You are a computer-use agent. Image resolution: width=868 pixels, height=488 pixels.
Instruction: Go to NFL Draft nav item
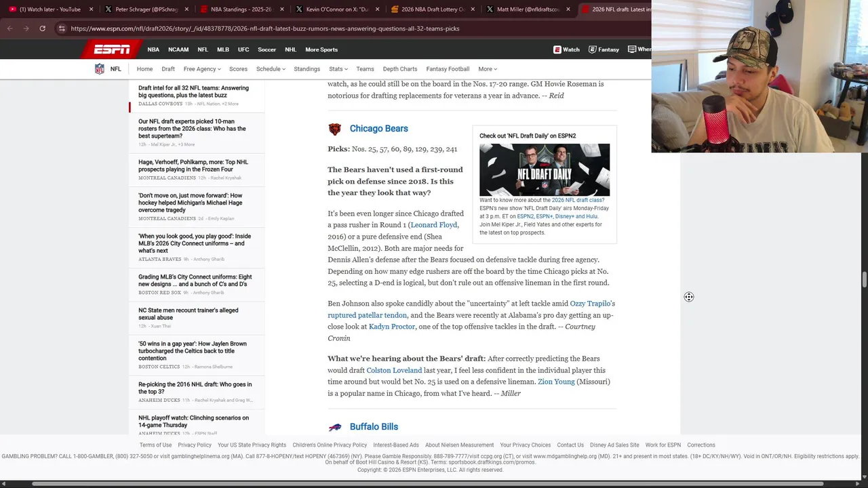click(x=168, y=69)
